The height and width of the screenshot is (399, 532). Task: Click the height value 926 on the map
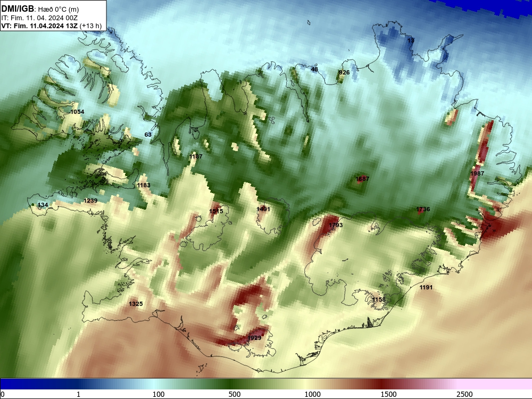pos(344,72)
